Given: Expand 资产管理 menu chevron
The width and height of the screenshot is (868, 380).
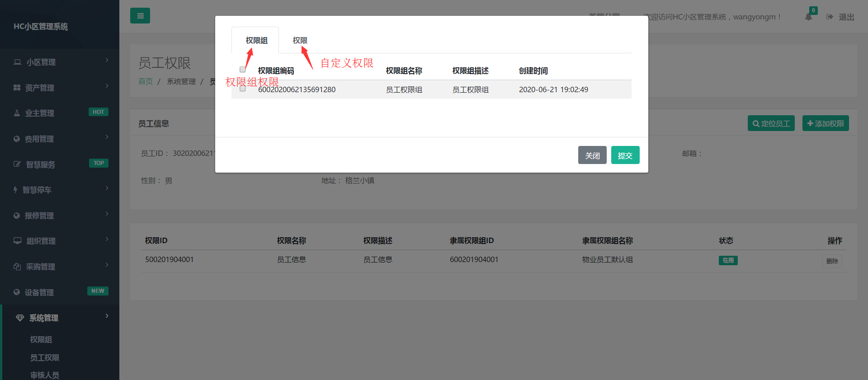Looking at the screenshot, I should click(x=107, y=86).
